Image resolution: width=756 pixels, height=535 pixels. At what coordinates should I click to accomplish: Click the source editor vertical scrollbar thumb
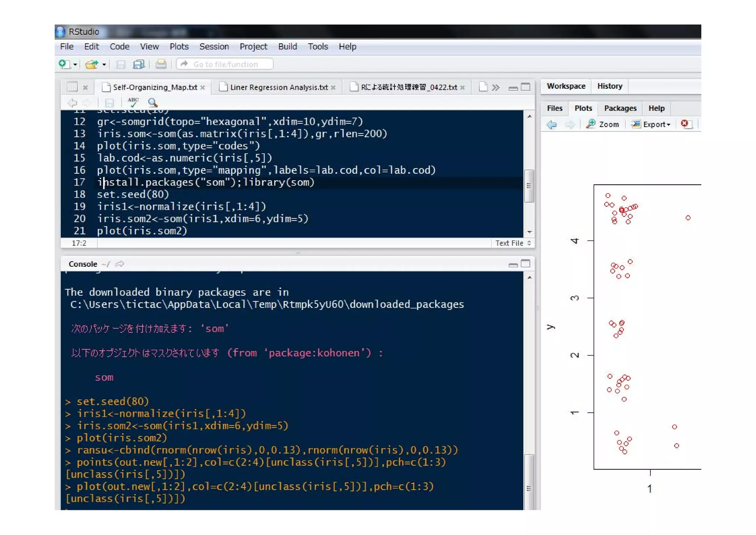pos(529,186)
